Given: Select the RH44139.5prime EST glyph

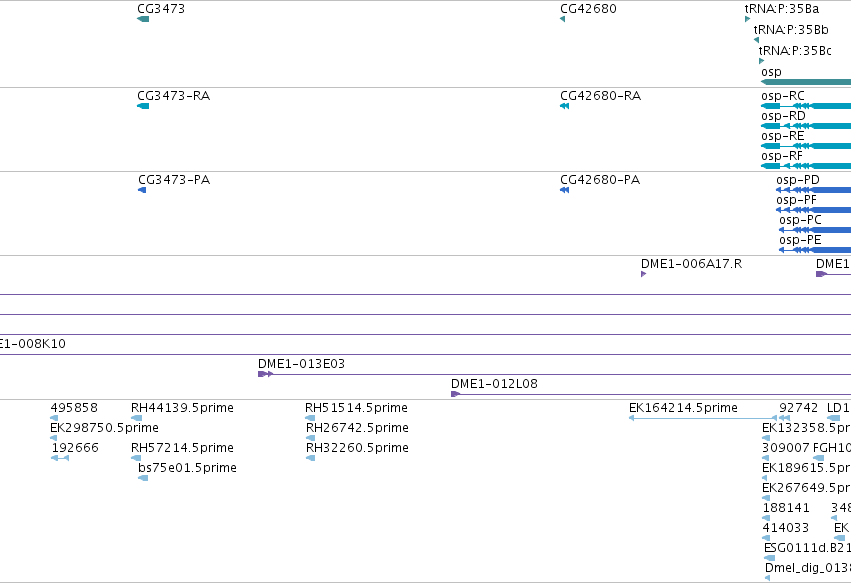Looking at the screenshot, I should coord(137,418).
